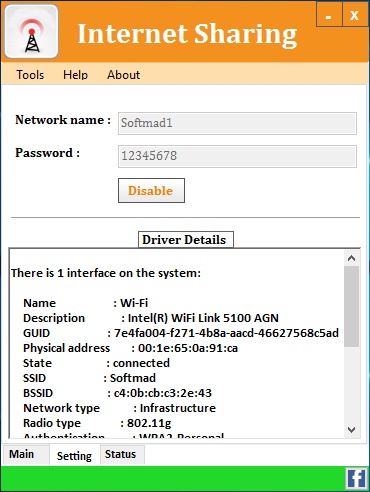Screen dimensions: 370x492
Task: Click the radio tower app logo
Action: (x=32, y=32)
